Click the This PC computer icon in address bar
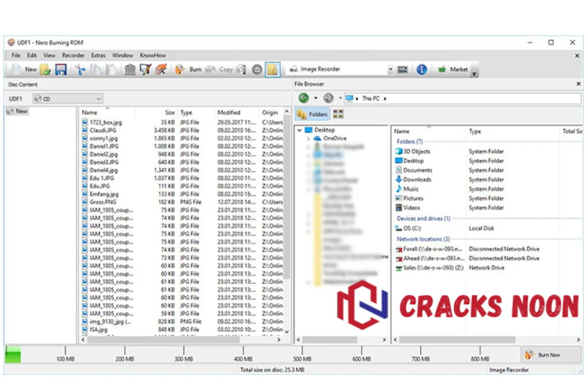 pyautogui.click(x=349, y=99)
